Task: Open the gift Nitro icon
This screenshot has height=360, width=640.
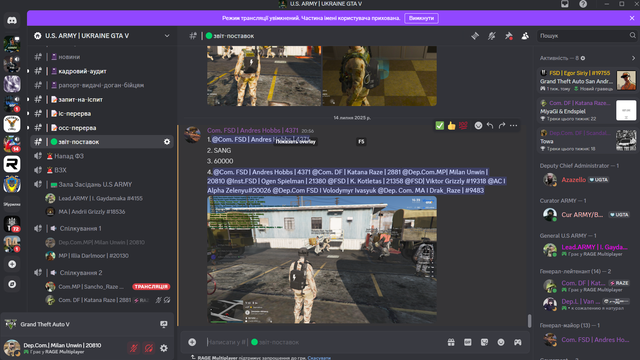Action: (x=451, y=342)
